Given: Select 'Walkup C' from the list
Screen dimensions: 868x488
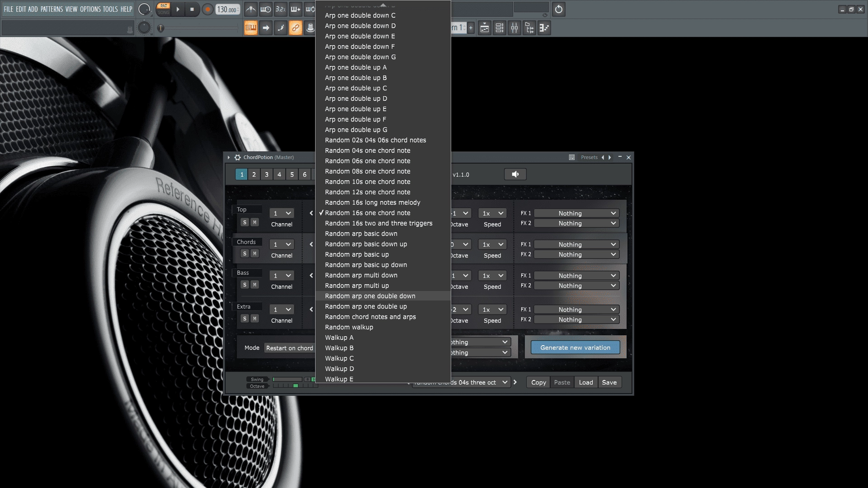Looking at the screenshot, I should pyautogui.click(x=383, y=358).
